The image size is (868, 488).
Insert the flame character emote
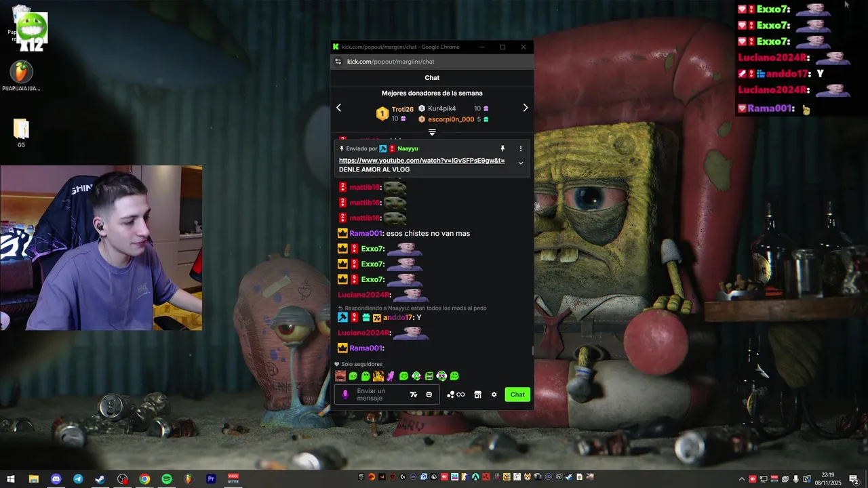coord(378,376)
